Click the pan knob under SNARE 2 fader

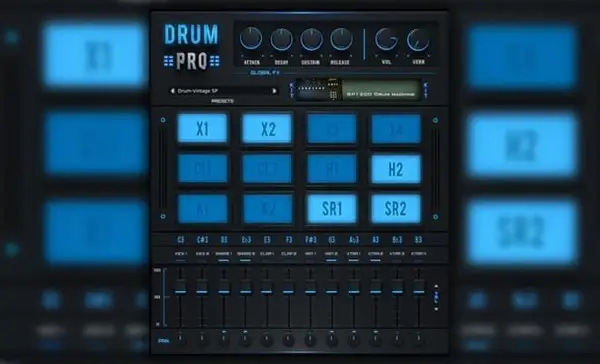pos(245,340)
